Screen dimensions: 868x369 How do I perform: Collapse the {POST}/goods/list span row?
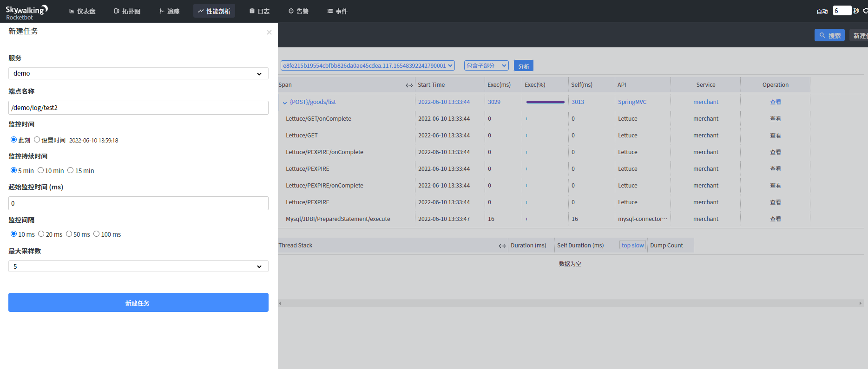(285, 103)
